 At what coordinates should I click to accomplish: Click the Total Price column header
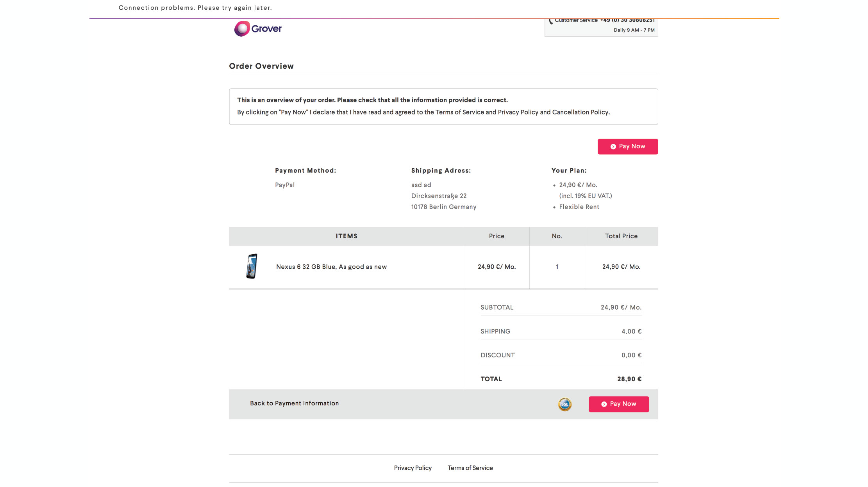tap(621, 236)
